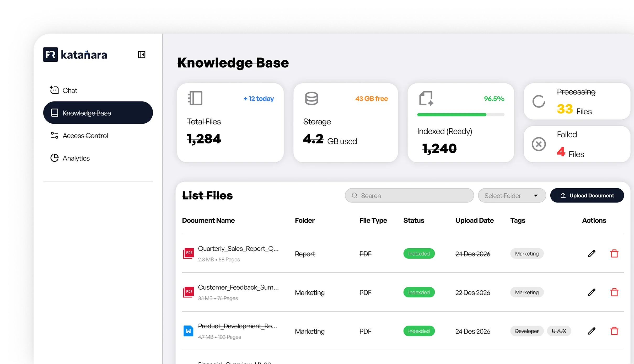This screenshot has height=364, width=634.
Task: Open Product_Development_Ro... document name
Action: click(238, 326)
